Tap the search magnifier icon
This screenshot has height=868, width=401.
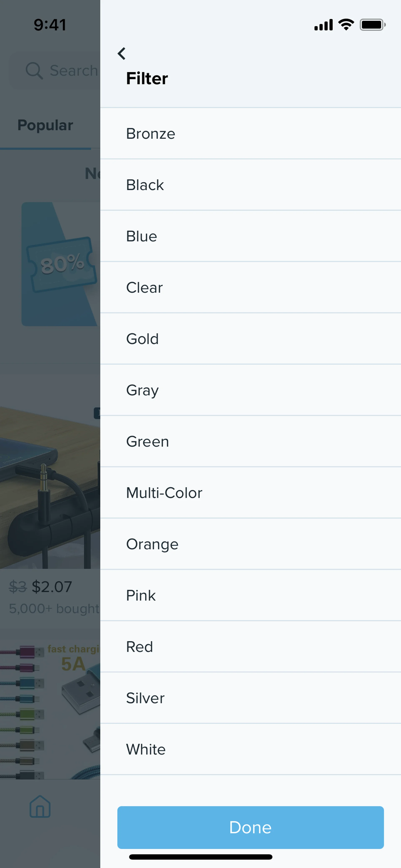[x=34, y=71]
